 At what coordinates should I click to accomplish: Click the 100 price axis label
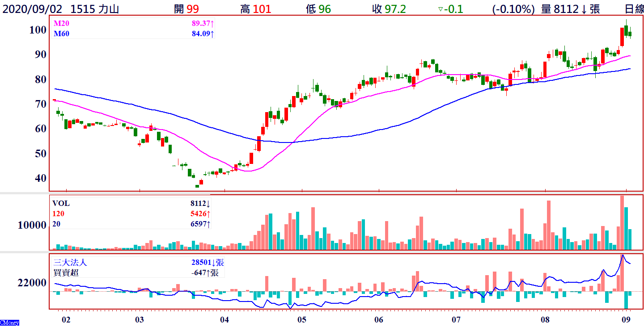point(38,30)
